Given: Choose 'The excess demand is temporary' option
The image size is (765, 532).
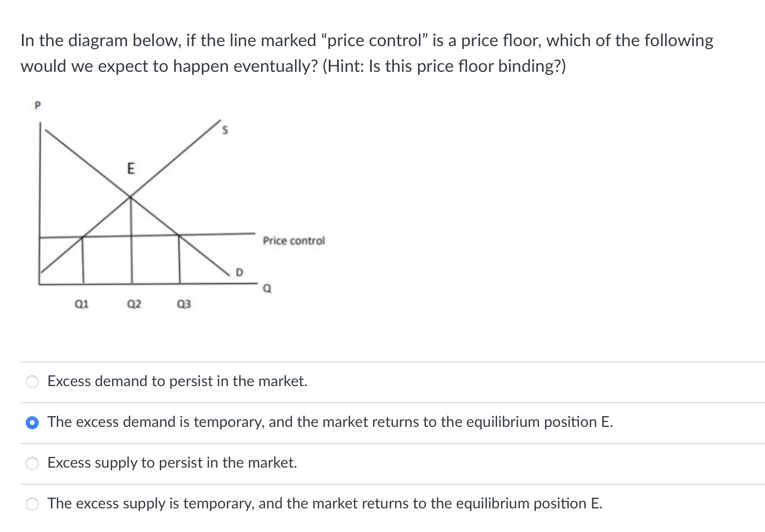Looking at the screenshot, I should (32, 422).
